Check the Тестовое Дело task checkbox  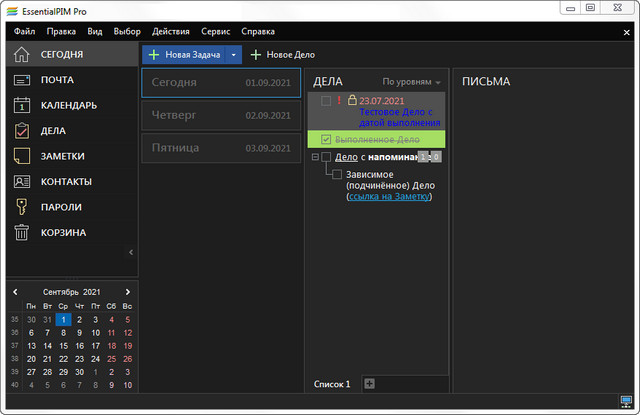[326, 101]
